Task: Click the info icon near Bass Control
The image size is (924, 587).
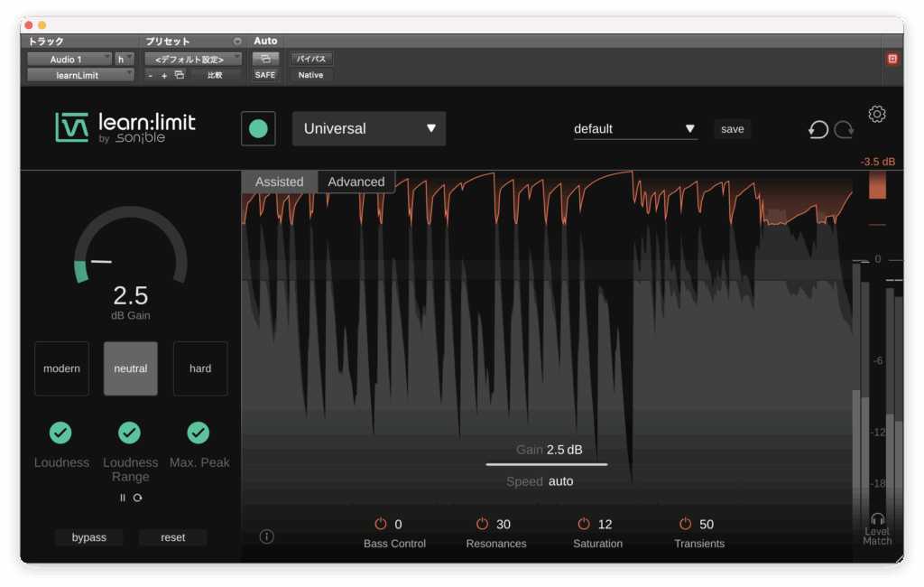Action: point(266,536)
